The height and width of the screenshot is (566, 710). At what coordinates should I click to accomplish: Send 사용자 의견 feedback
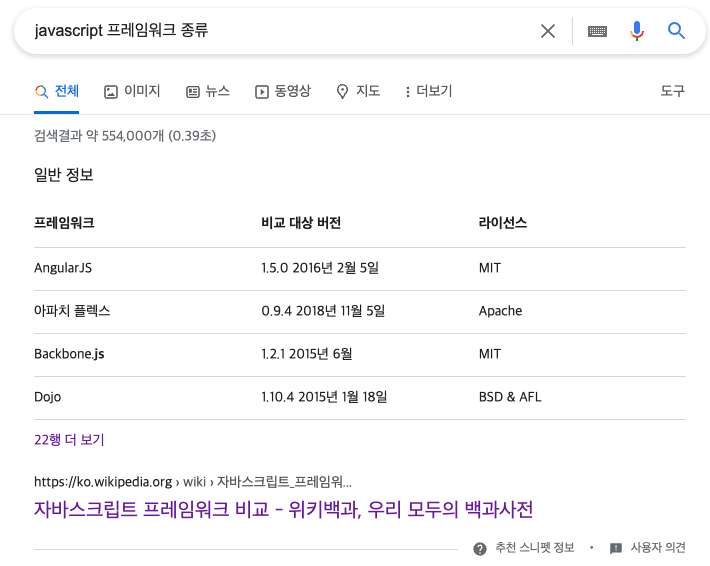click(x=658, y=548)
